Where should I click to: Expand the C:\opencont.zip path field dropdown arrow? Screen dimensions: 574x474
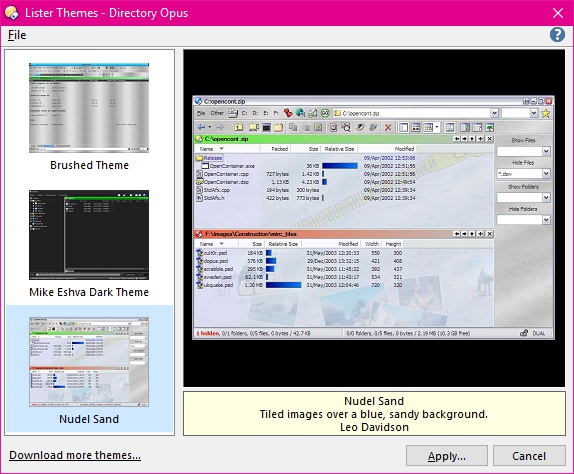click(x=494, y=113)
